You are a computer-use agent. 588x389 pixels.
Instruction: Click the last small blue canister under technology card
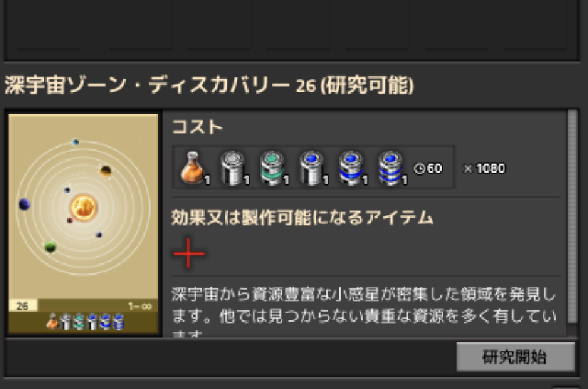(119, 322)
